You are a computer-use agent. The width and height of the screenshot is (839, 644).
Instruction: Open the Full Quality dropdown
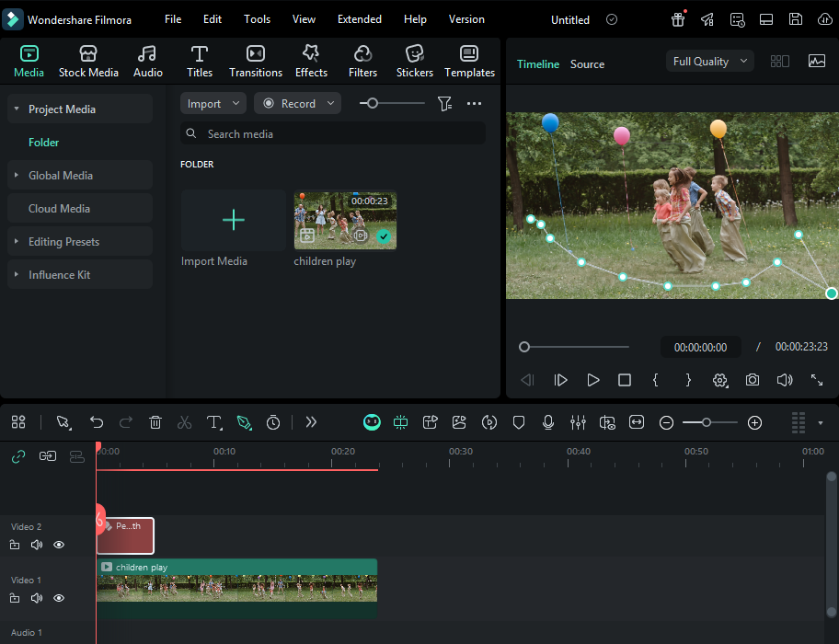click(x=709, y=62)
